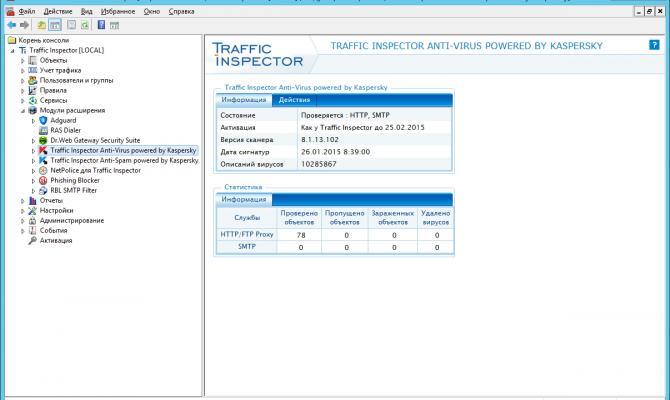Click the Dr.Web Gateway spider icon
Viewport: 670px width, 400px height.
point(43,140)
